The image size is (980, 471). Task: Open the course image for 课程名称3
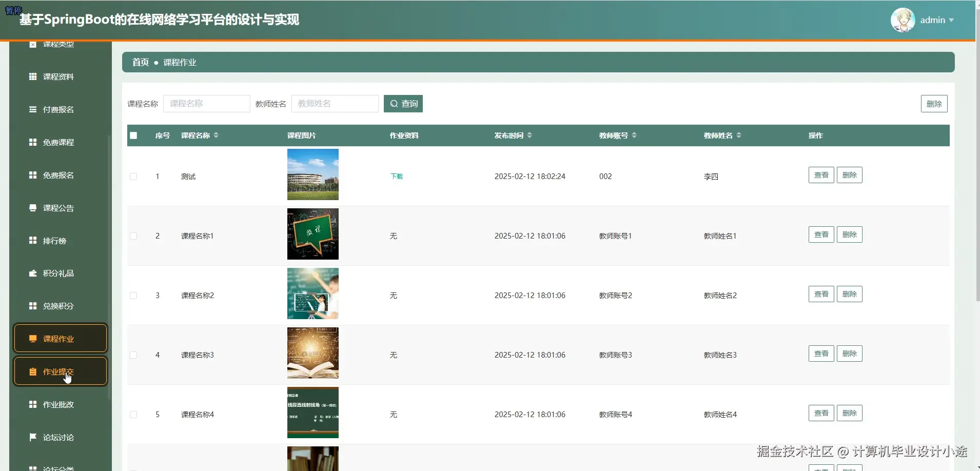click(x=313, y=353)
